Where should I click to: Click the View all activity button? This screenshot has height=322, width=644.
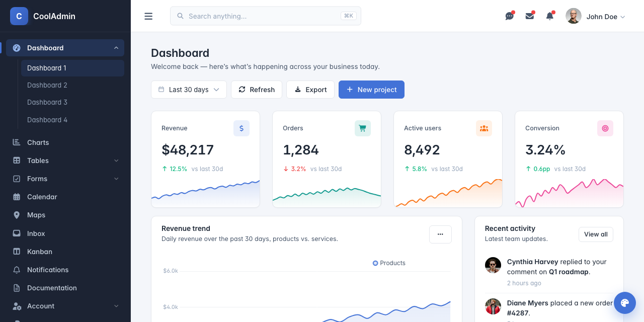596,234
